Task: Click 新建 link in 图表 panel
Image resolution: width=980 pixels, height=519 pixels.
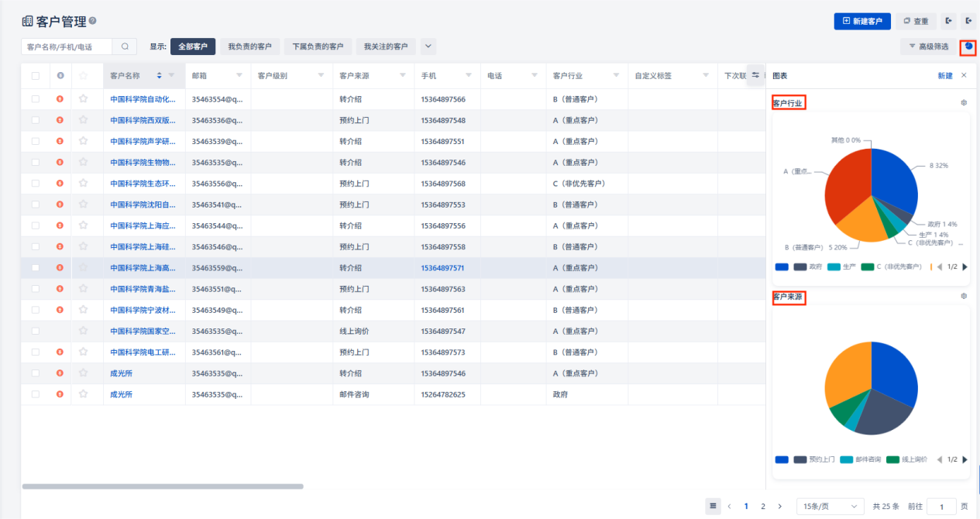Action: click(x=945, y=75)
